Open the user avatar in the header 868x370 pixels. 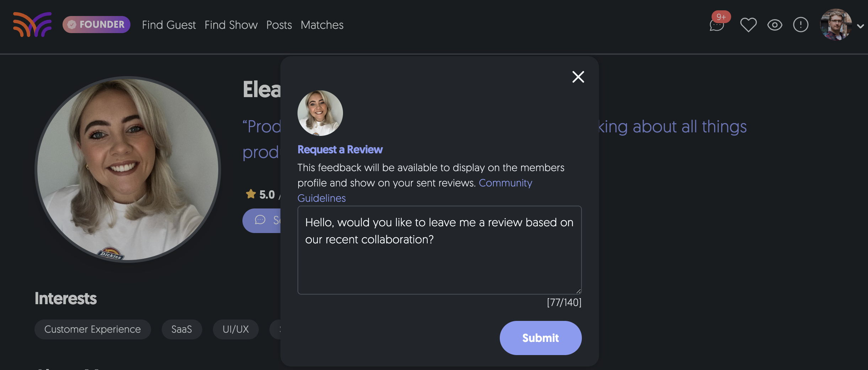pyautogui.click(x=836, y=25)
